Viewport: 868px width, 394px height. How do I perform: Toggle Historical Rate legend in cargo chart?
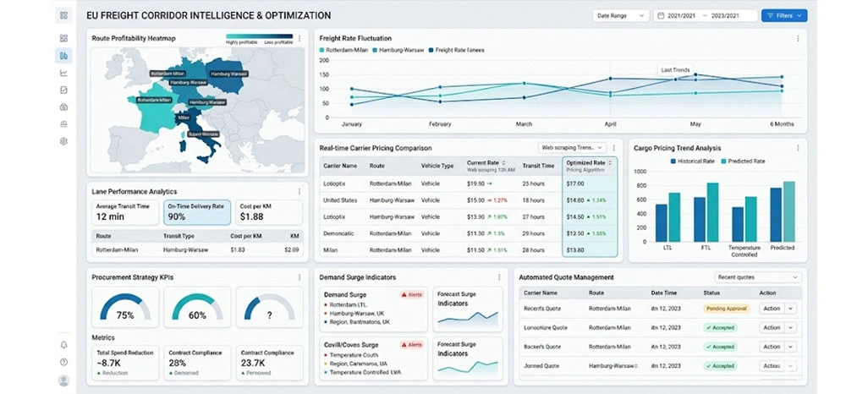click(694, 161)
